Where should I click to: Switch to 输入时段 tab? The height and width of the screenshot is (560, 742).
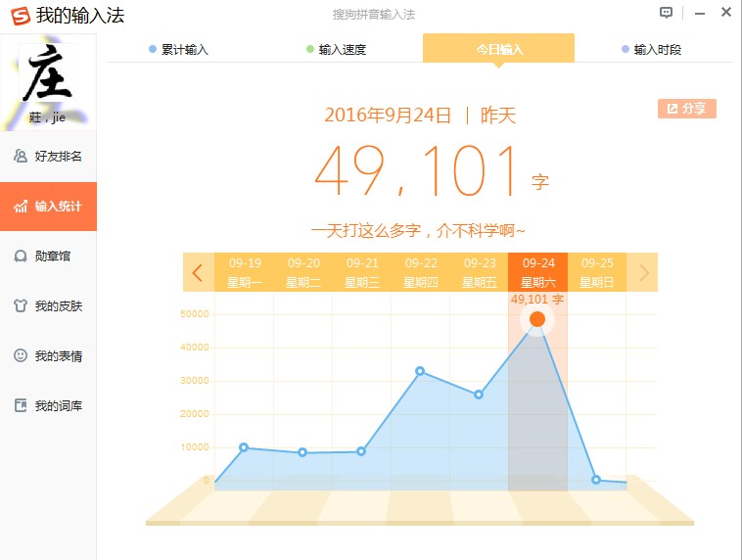651,49
